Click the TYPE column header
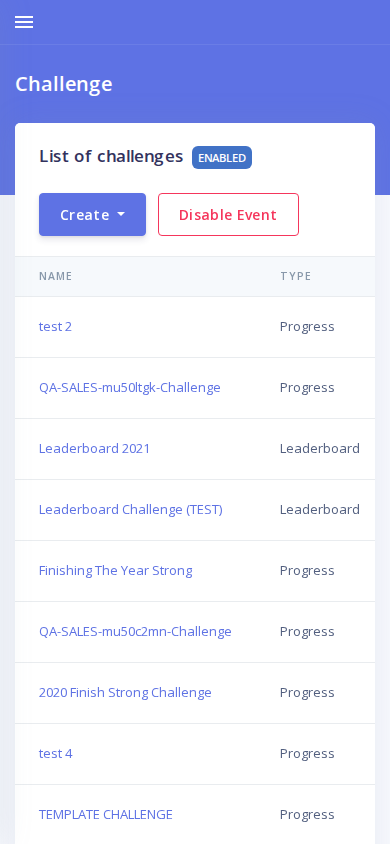 click(296, 276)
